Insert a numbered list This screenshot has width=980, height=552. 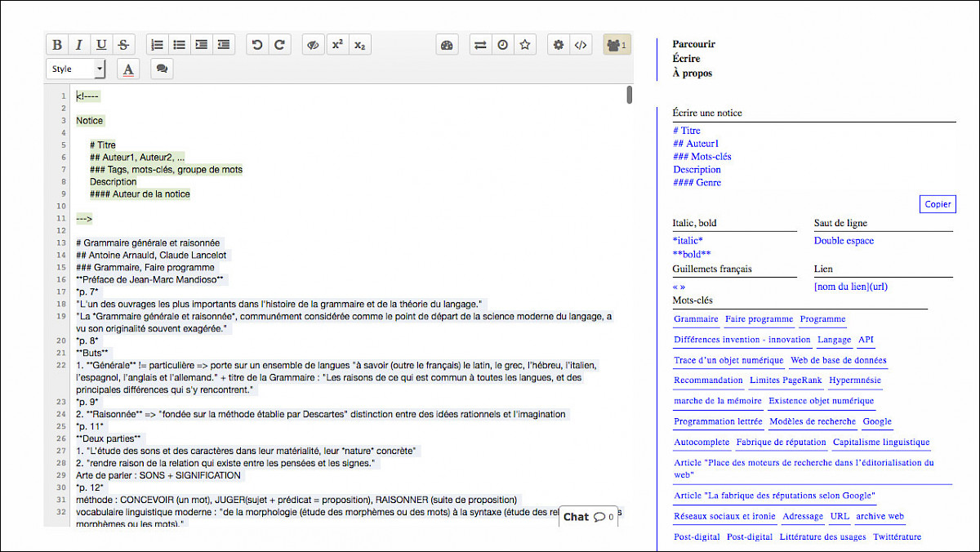[x=158, y=45]
